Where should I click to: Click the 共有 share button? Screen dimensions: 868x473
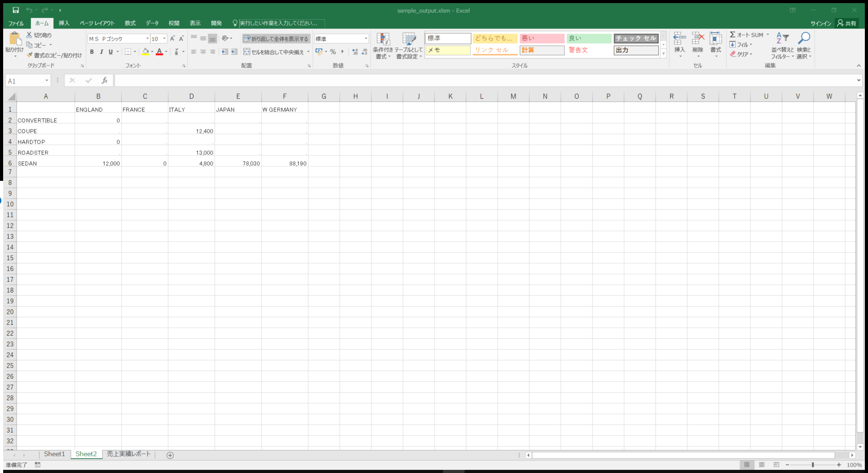[x=847, y=23]
